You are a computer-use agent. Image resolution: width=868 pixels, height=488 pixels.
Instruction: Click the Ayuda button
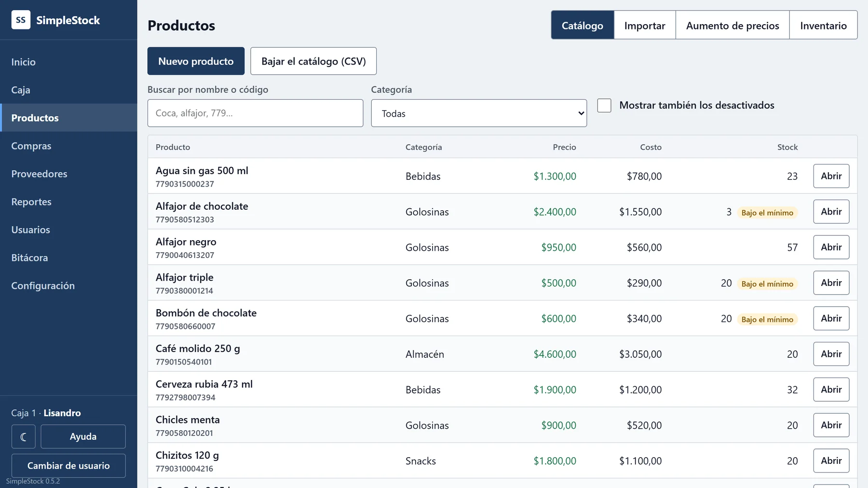pos(83,437)
